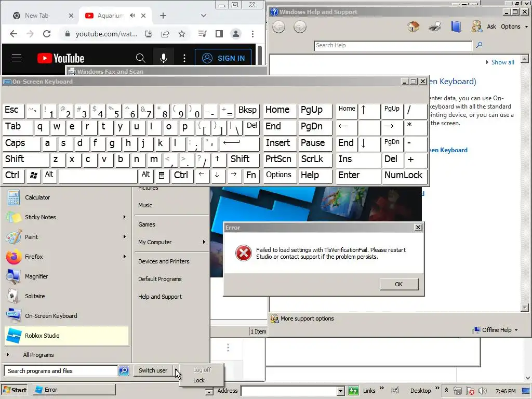Start YouTube voice search with microphone
The image size is (532, 399).
[x=164, y=58]
